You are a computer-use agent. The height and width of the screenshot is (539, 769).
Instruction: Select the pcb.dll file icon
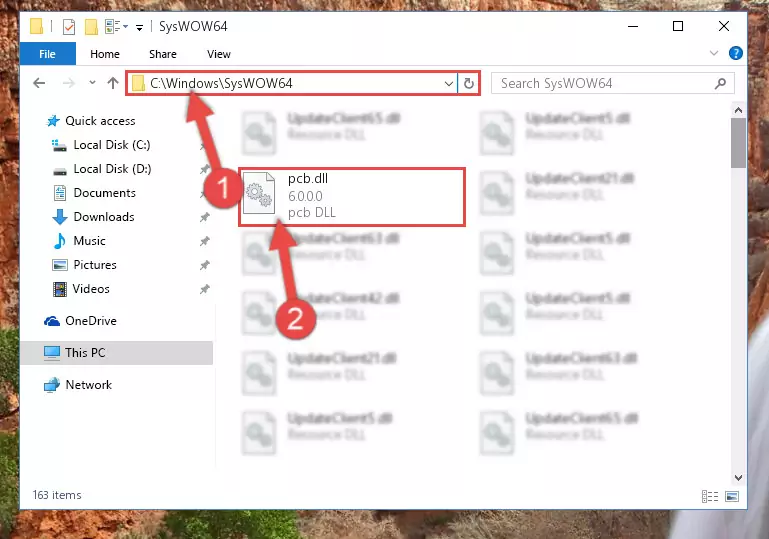(x=259, y=193)
